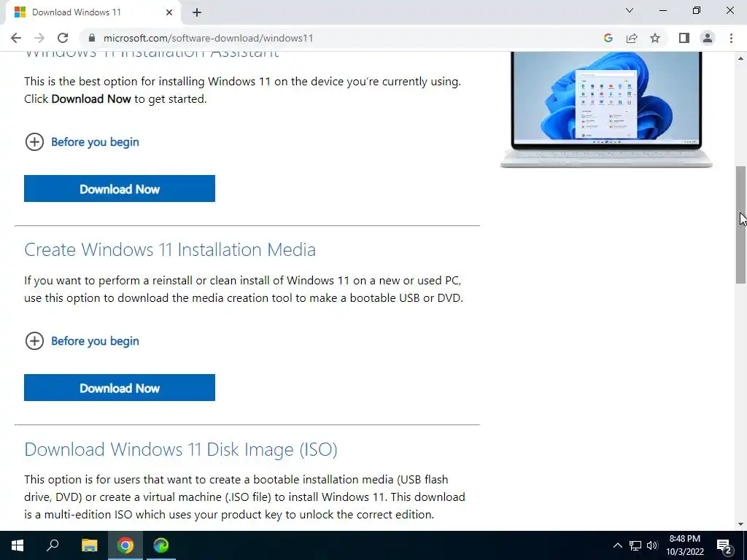Share this page using the share icon
This screenshot has width=747, height=560.
(632, 38)
